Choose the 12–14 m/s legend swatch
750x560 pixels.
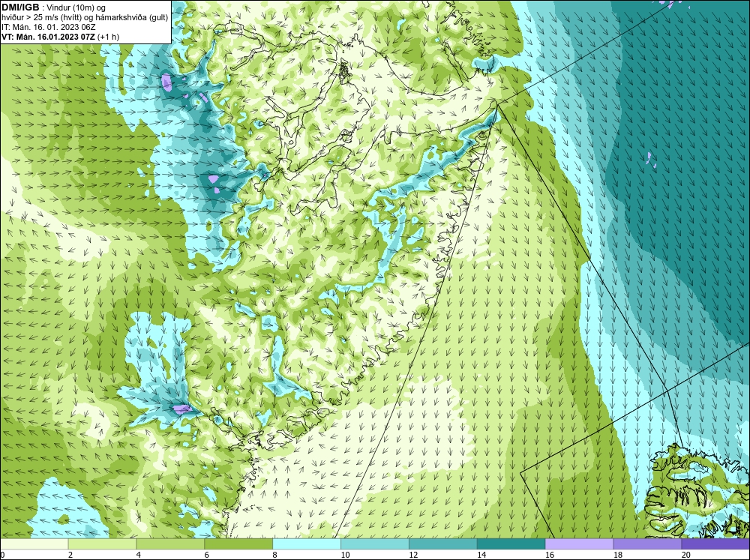443,544
